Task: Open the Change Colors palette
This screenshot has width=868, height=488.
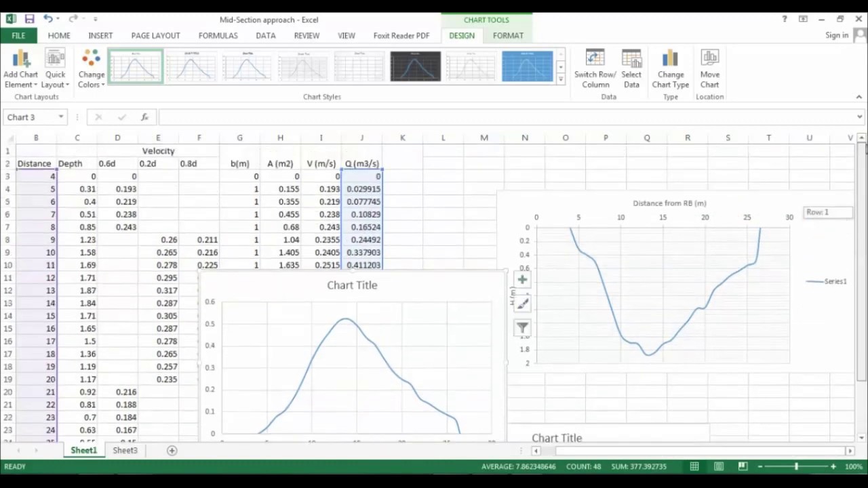Action: click(x=92, y=68)
